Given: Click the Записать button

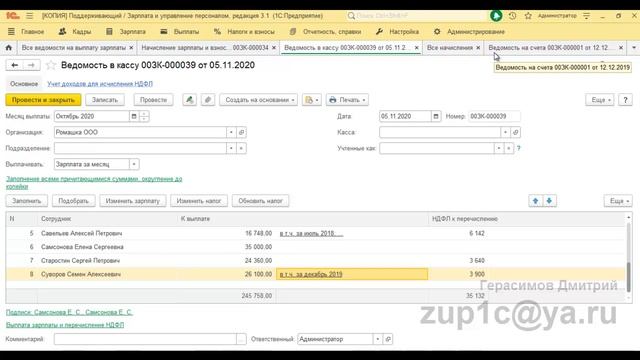Looking at the screenshot, I should click(104, 100).
